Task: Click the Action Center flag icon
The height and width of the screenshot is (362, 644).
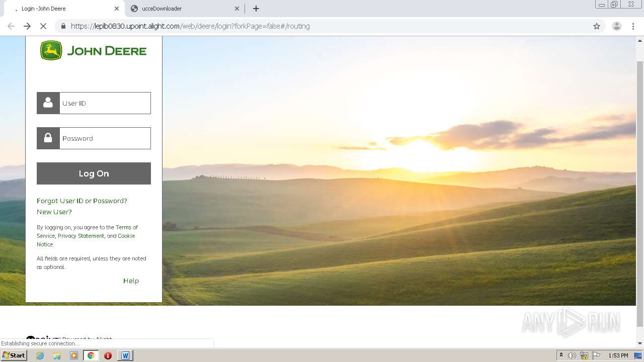Action: click(x=596, y=355)
